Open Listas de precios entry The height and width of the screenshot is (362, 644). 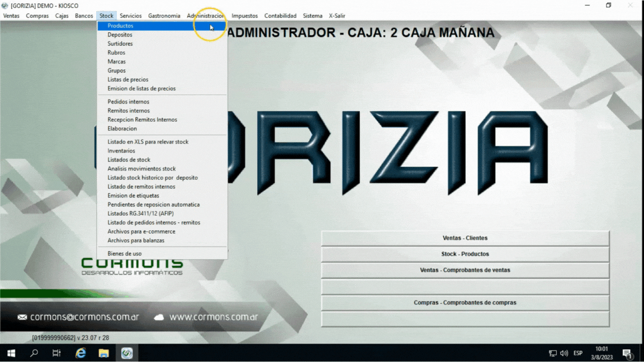(162, 80)
